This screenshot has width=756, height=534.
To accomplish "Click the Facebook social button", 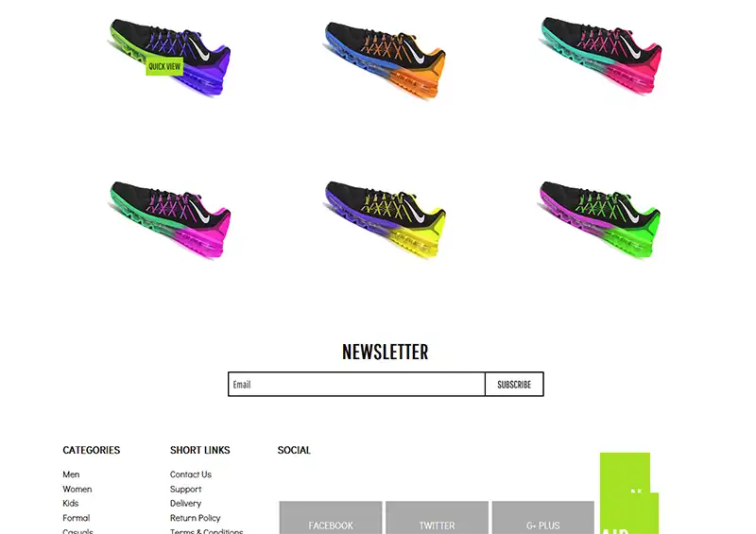I will [331, 518].
